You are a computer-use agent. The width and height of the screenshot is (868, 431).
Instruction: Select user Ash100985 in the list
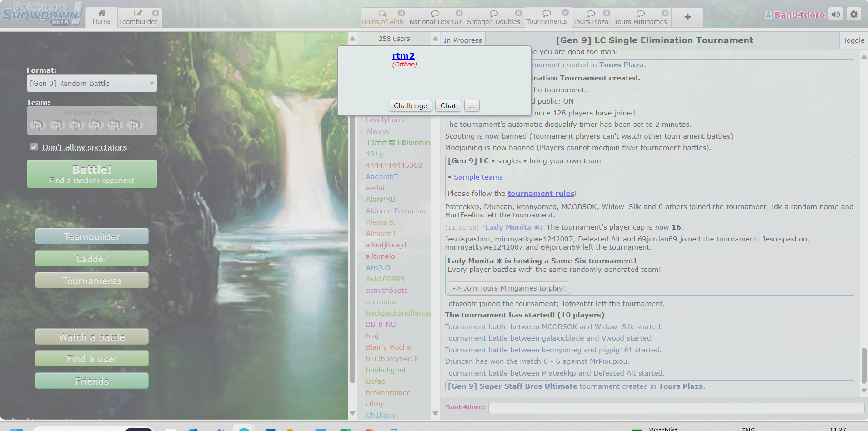point(385,279)
